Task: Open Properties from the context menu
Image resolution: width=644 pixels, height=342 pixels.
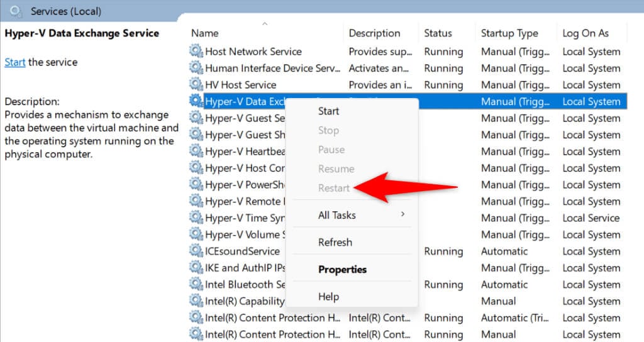Action: click(342, 269)
